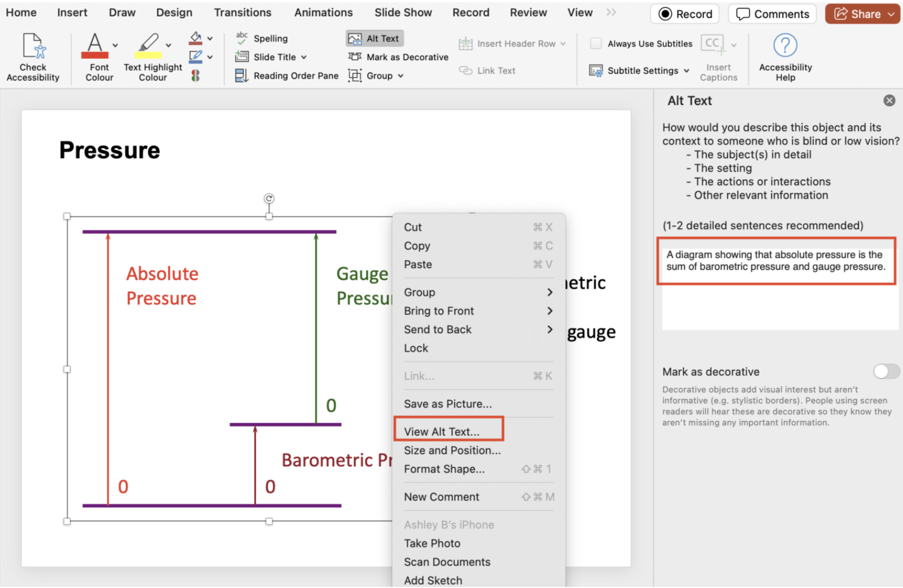903x588 pixels.
Task: Switch to the Home tab
Action: pyautogui.click(x=21, y=12)
